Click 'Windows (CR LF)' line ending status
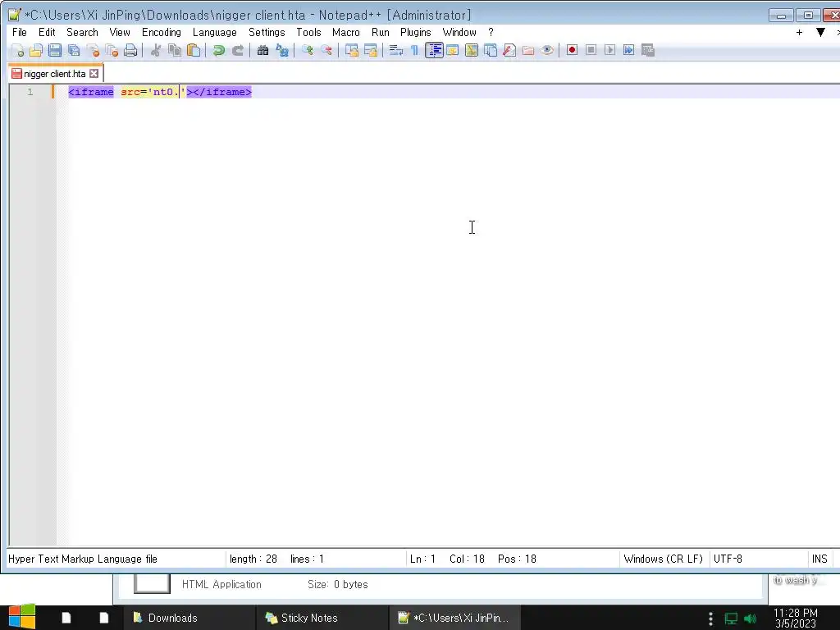Image resolution: width=840 pixels, height=630 pixels. point(663,559)
